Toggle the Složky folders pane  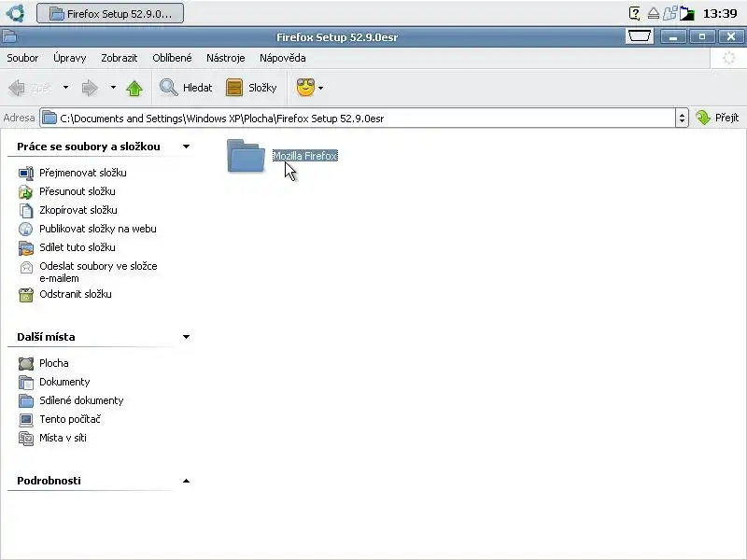251,88
